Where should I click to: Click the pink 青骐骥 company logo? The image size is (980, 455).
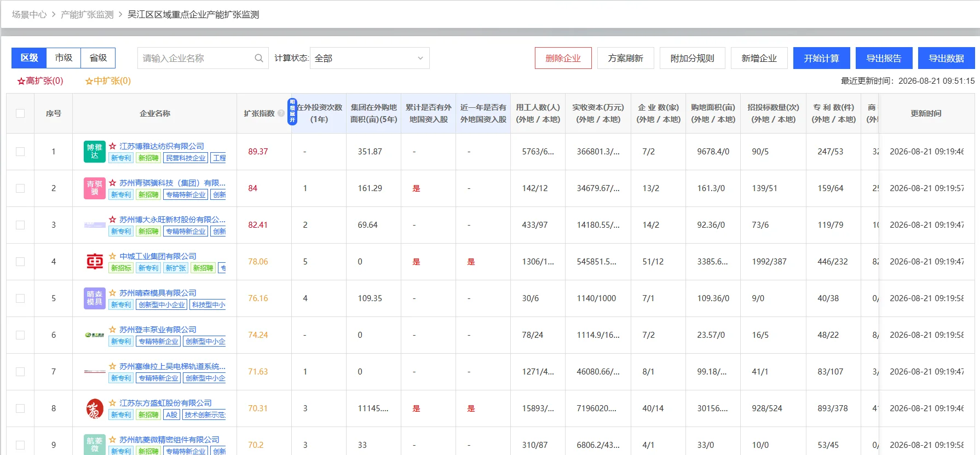(95, 188)
